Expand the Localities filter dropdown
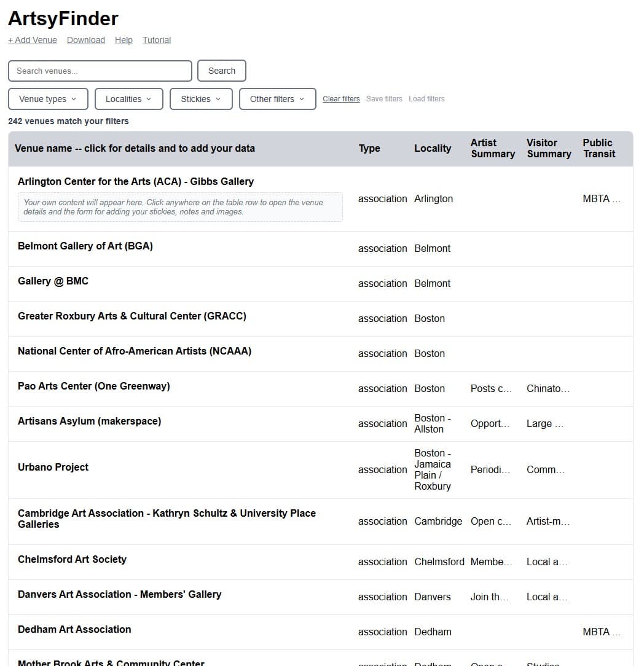The image size is (644, 666). (128, 98)
